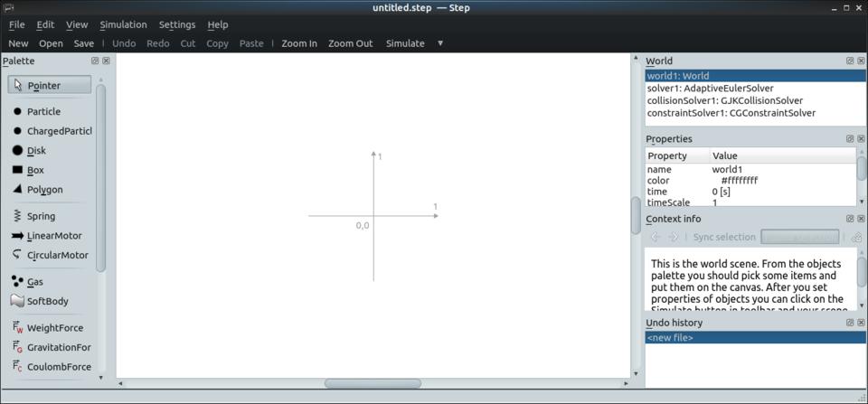Click the clear icon beside Sync selection
This screenshot has width=868, height=404.
tap(856, 237)
